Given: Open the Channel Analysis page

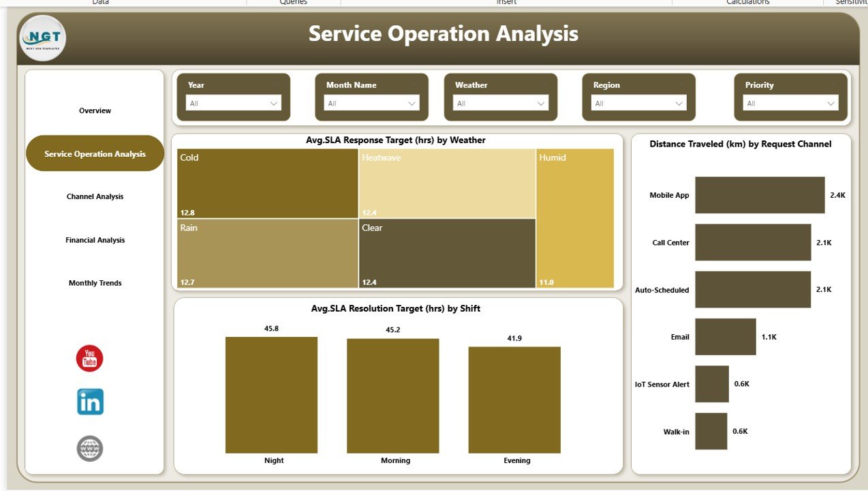Looking at the screenshot, I should click(95, 196).
